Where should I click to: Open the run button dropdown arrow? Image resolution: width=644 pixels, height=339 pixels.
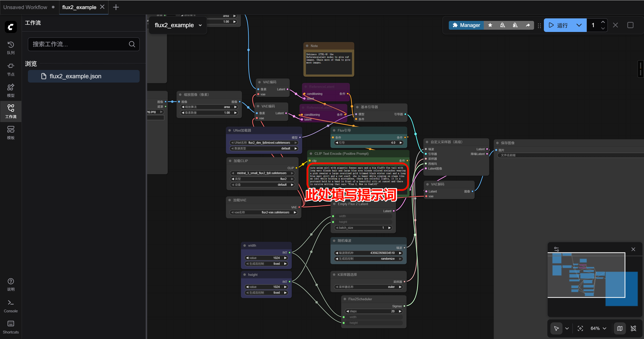(x=579, y=25)
